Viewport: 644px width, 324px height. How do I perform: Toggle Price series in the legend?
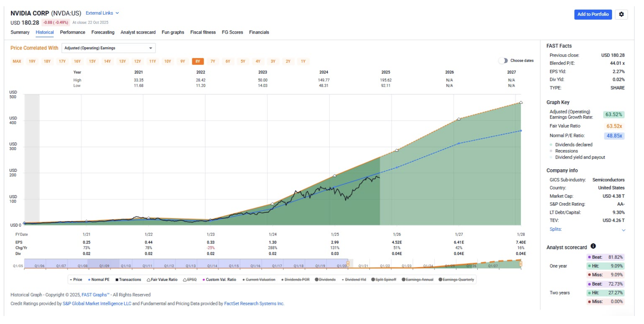pyautogui.click(x=76, y=280)
